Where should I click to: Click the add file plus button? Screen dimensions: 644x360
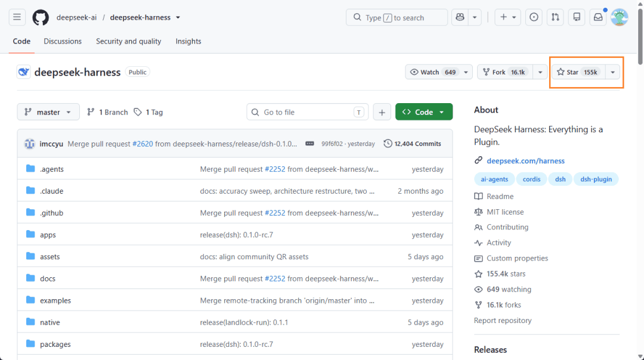click(382, 112)
